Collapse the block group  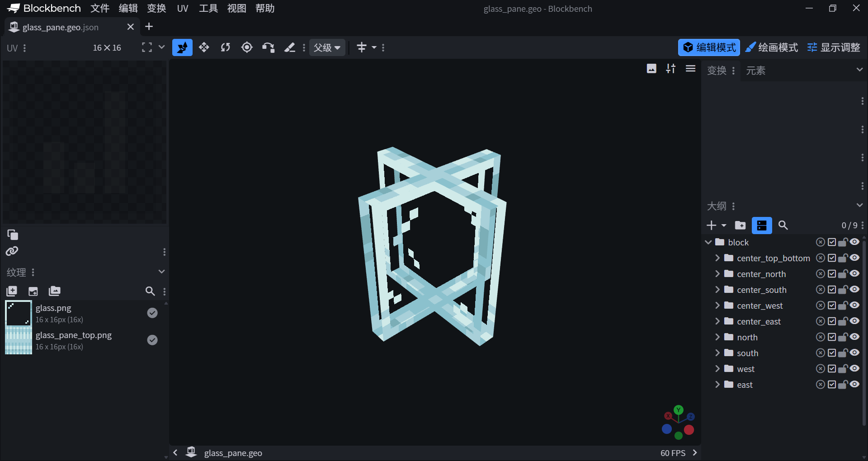click(x=708, y=242)
